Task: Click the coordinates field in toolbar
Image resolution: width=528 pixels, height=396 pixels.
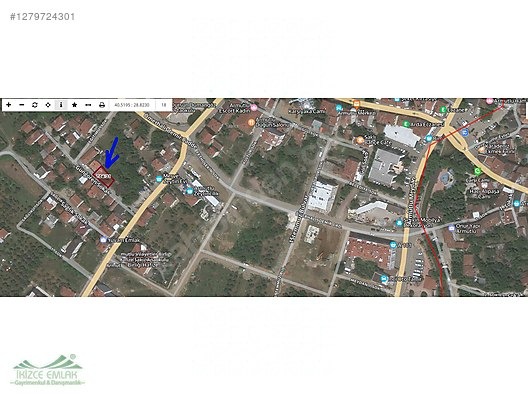Action: tap(132, 105)
